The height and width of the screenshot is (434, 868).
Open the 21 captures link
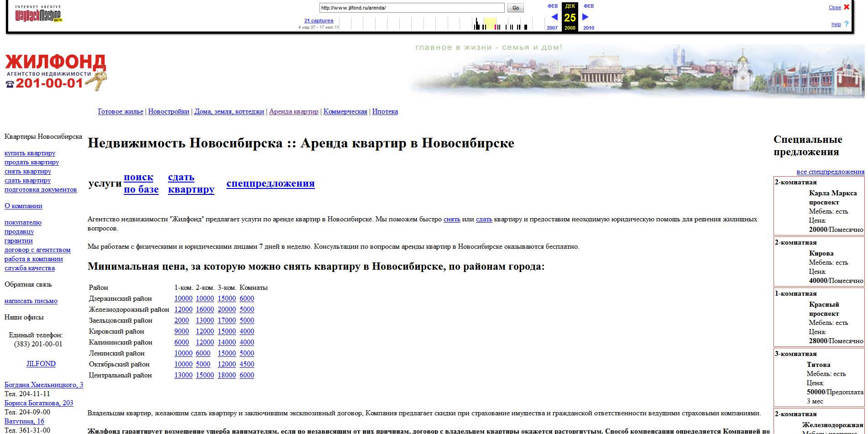click(x=319, y=21)
